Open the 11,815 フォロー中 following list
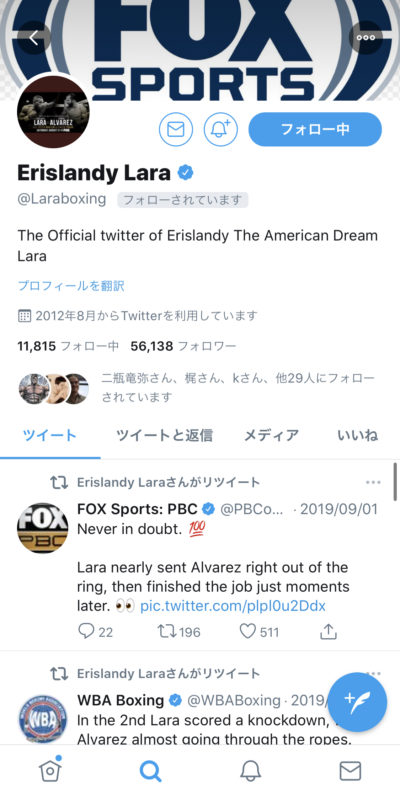Screen dimensions: 400x811 point(68,346)
